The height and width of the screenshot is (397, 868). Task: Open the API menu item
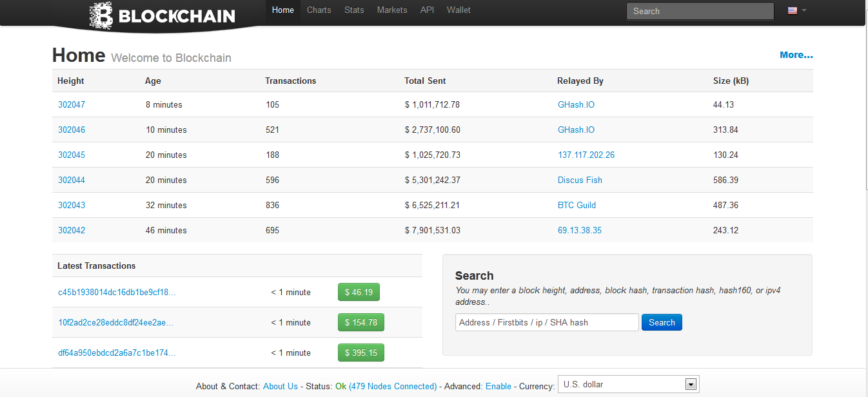point(427,10)
